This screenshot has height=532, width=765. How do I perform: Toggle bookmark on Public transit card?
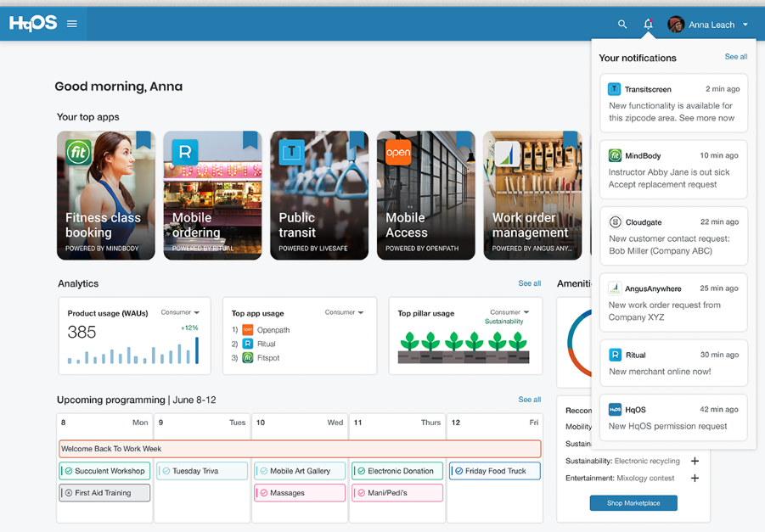coord(357,140)
